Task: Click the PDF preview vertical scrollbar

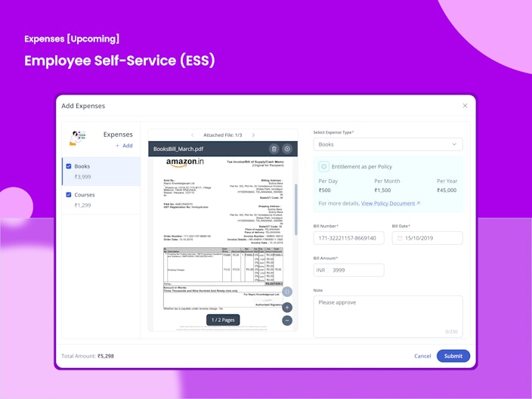Action: point(296,209)
